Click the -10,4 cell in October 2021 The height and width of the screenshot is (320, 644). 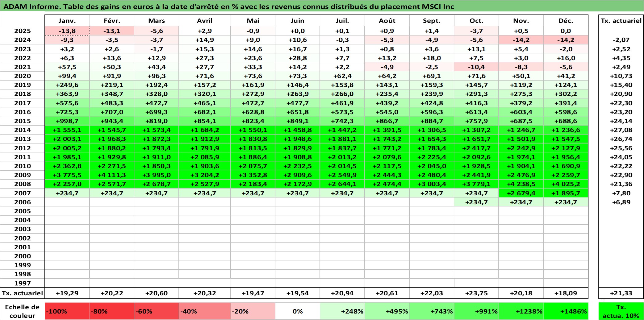476,67
